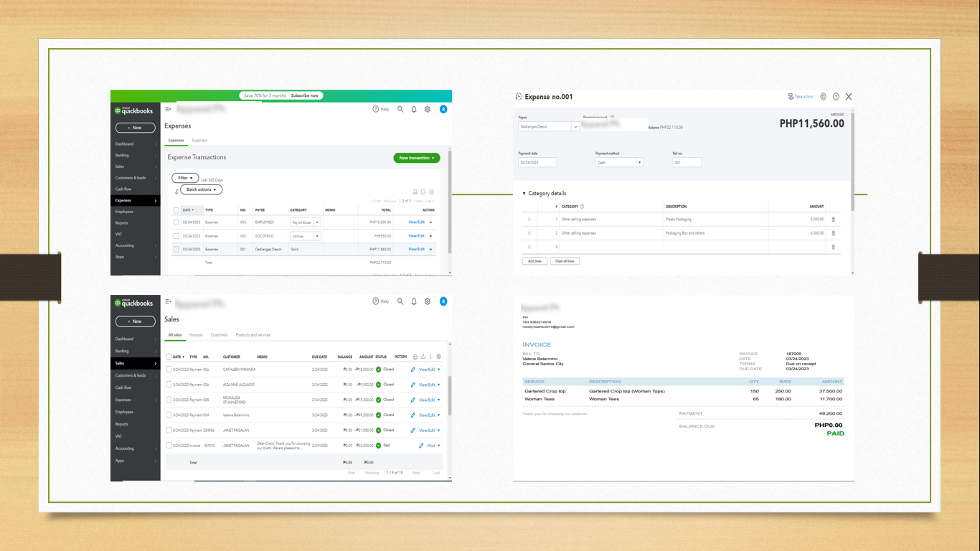Click the recent transactions icon beside Expense no.001
980x551 pixels.
[x=519, y=96]
